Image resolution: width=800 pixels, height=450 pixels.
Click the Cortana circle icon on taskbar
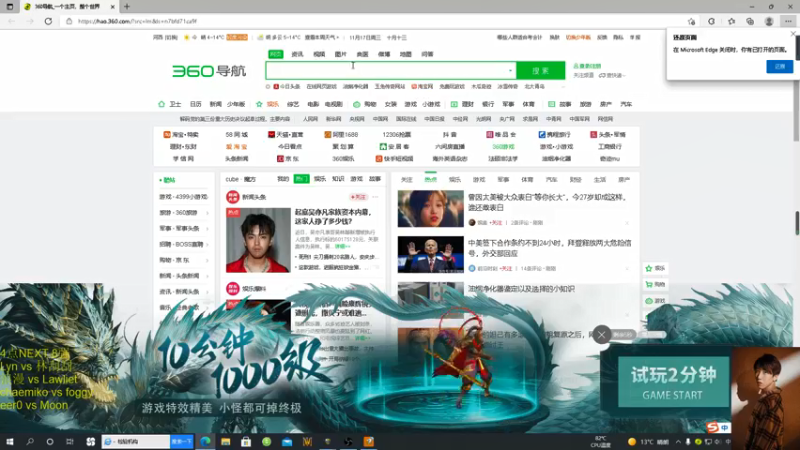tap(49, 442)
